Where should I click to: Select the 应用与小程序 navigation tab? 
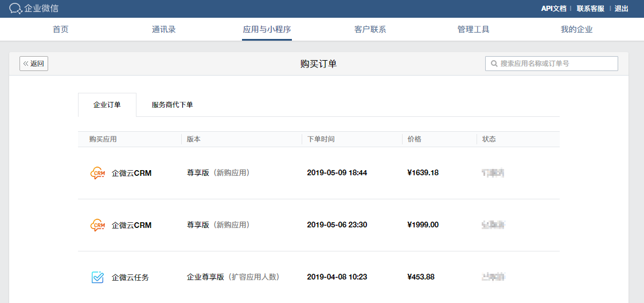tap(267, 30)
